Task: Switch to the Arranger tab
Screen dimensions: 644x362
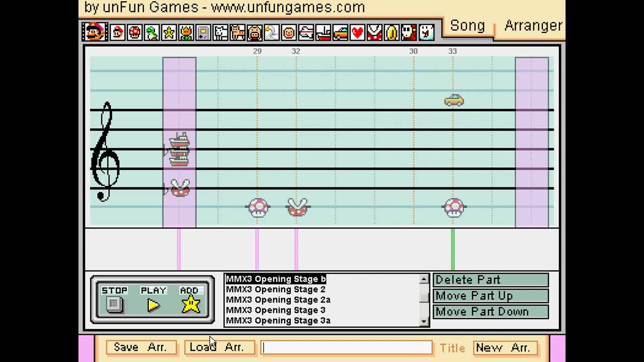Action: [533, 26]
